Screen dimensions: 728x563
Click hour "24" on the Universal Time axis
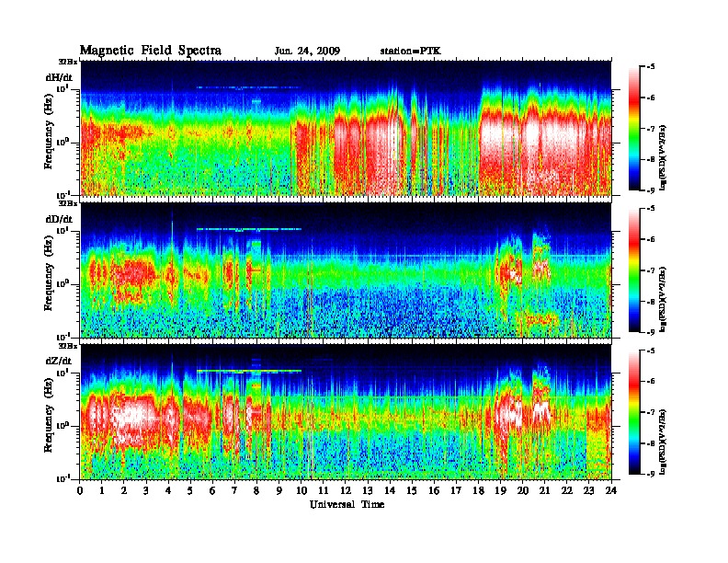[x=611, y=490]
